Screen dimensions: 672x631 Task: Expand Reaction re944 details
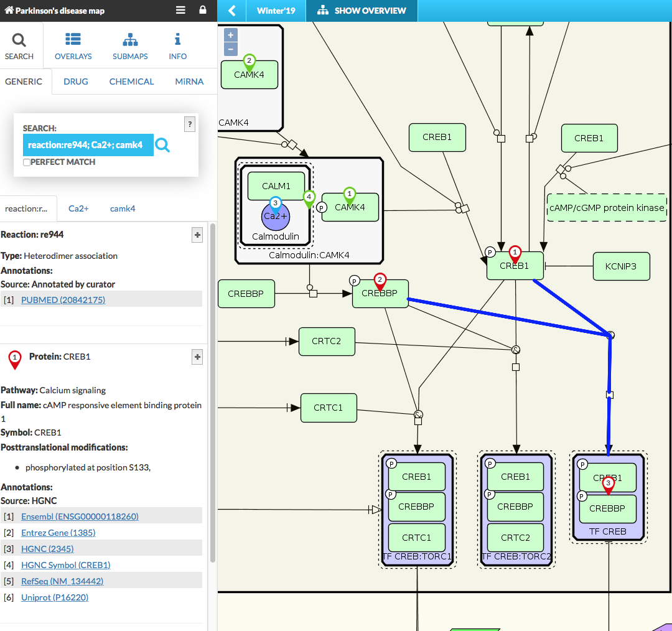[x=197, y=235]
